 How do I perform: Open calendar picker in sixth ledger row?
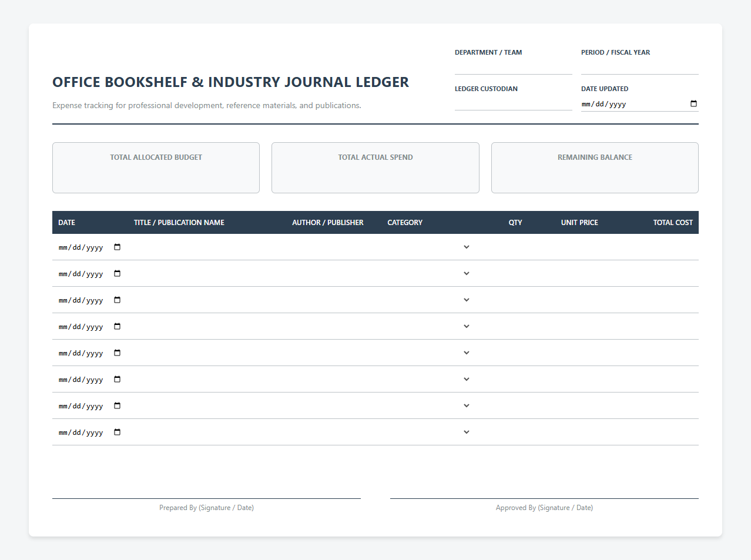[117, 379]
